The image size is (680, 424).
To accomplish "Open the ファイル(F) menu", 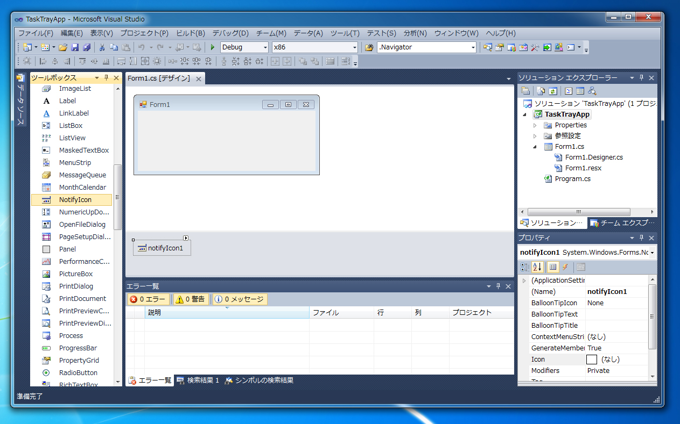I will click(x=36, y=33).
